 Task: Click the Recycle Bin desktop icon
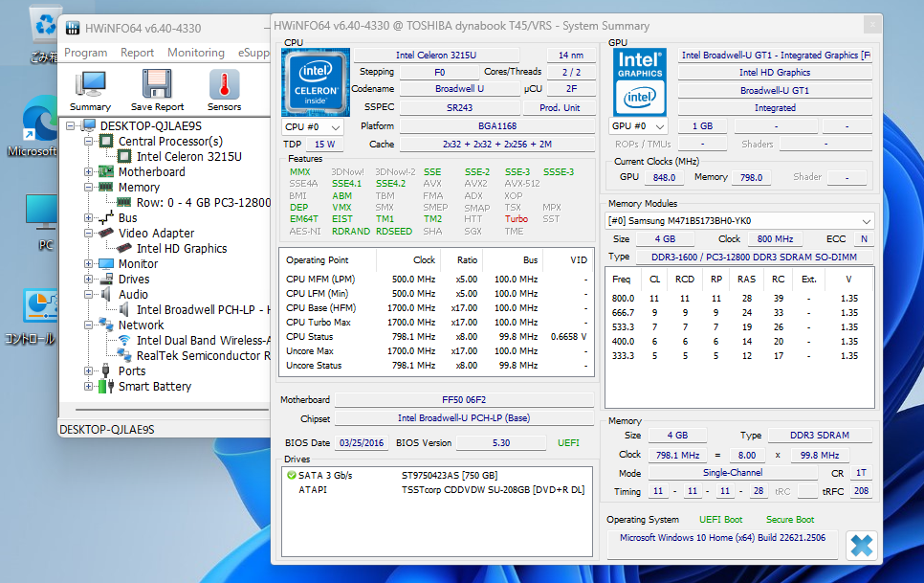coord(45,27)
